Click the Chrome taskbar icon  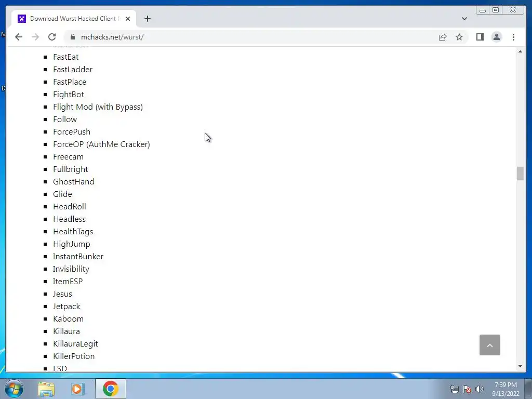(x=111, y=389)
